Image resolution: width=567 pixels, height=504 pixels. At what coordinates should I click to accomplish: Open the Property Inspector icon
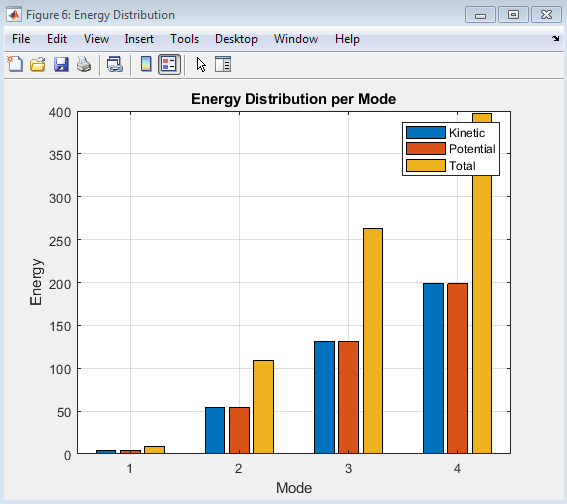point(223,64)
